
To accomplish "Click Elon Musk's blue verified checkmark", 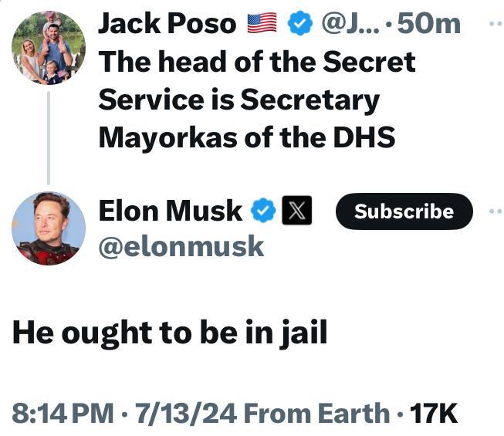I will point(264,211).
